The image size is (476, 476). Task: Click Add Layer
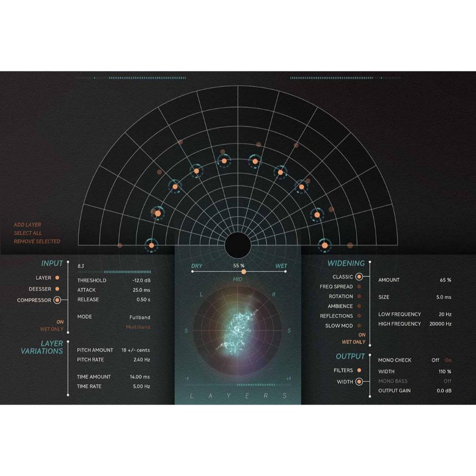(27, 225)
